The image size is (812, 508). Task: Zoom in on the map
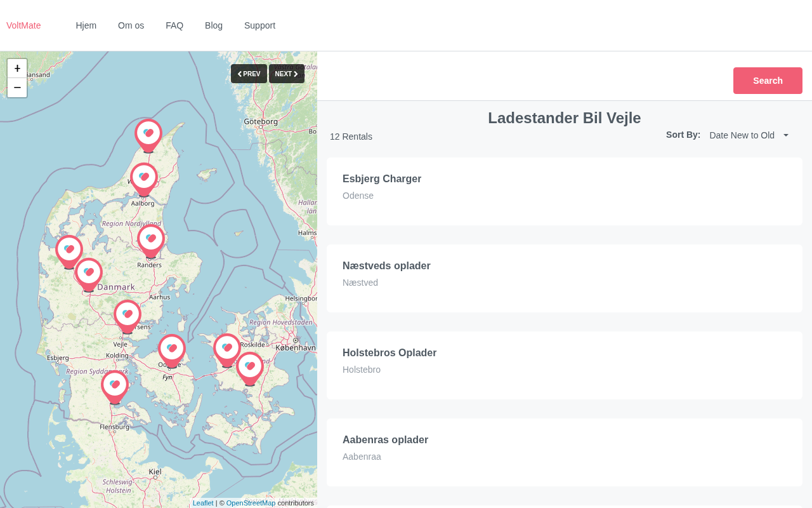pos(17,69)
